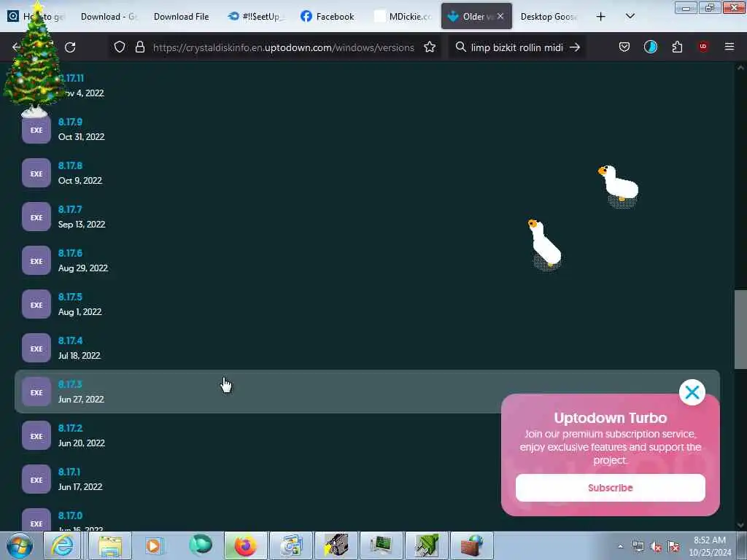Switch to the MDickie.com tab
The height and width of the screenshot is (560, 747).
pyautogui.click(x=403, y=16)
